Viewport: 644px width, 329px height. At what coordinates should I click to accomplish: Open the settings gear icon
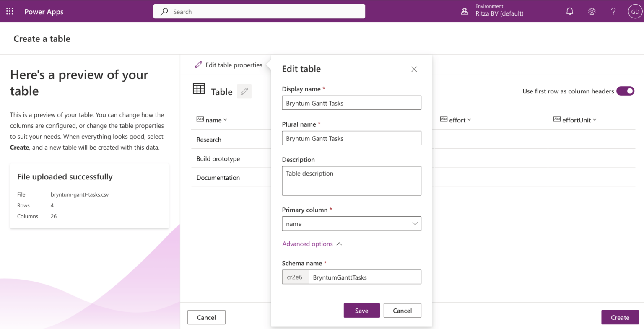coord(592,11)
